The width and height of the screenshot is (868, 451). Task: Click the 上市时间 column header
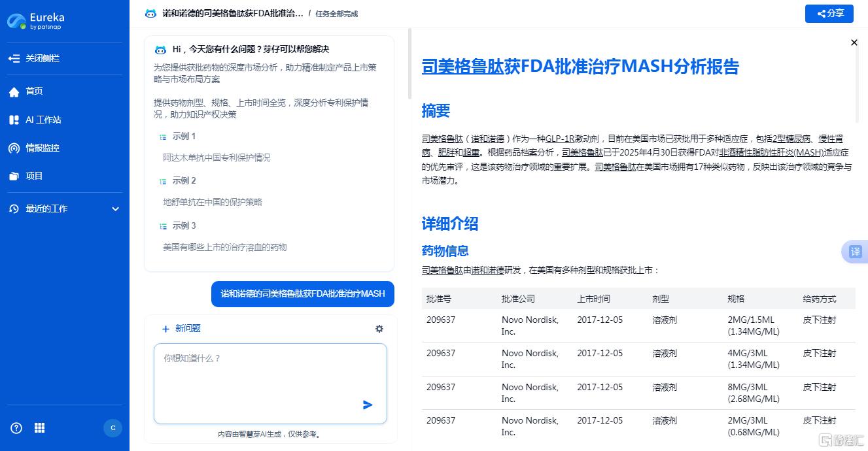click(593, 299)
